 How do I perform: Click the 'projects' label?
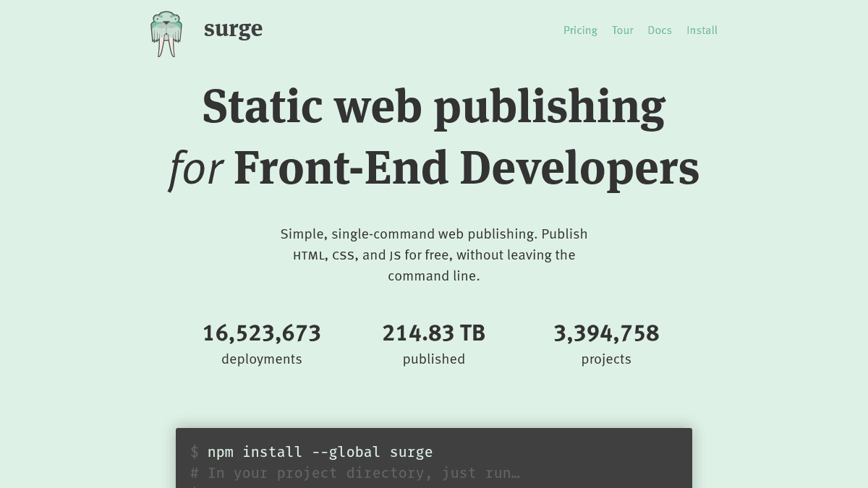(606, 359)
